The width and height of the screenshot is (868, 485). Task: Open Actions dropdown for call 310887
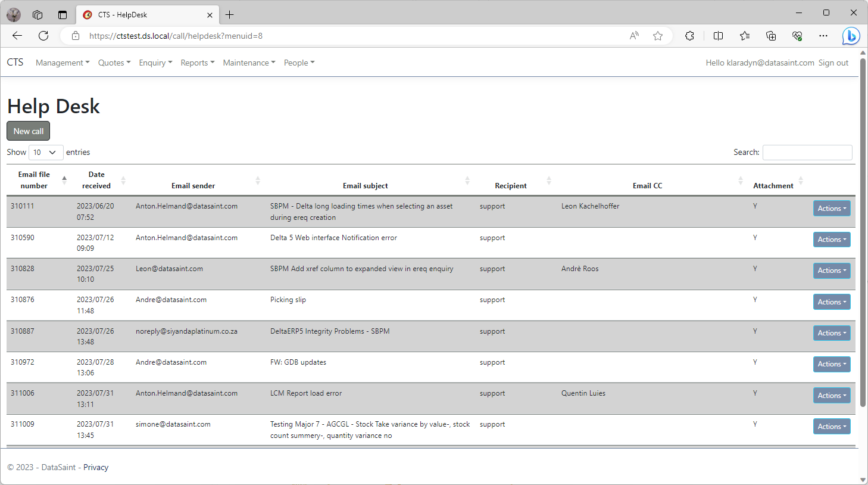tap(832, 333)
